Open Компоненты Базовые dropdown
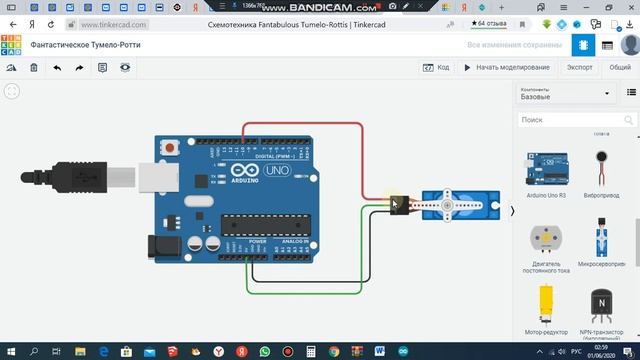 coord(565,93)
